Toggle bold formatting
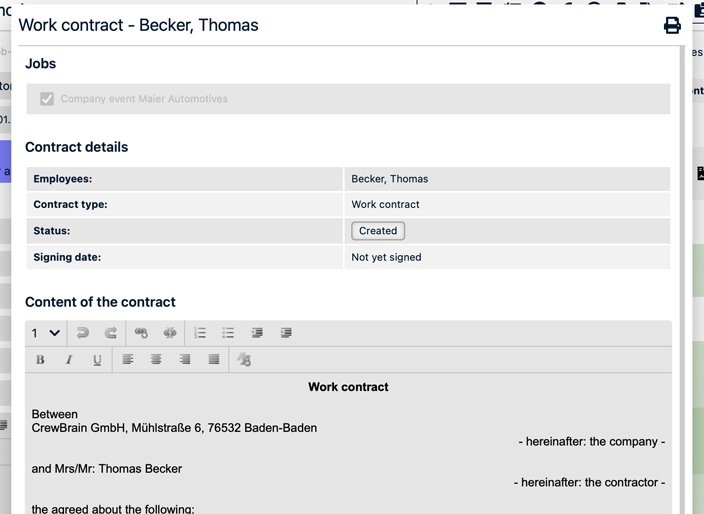704x514 pixels. click(x=40, y=360)
